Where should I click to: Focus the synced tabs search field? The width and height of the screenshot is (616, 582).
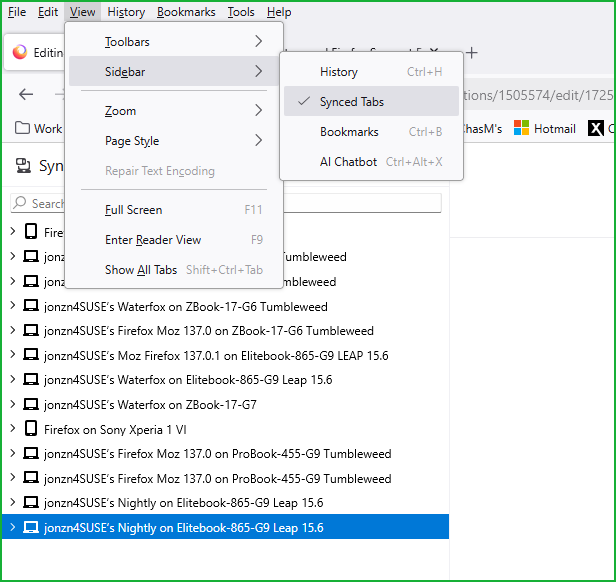(x=226, y=203)
